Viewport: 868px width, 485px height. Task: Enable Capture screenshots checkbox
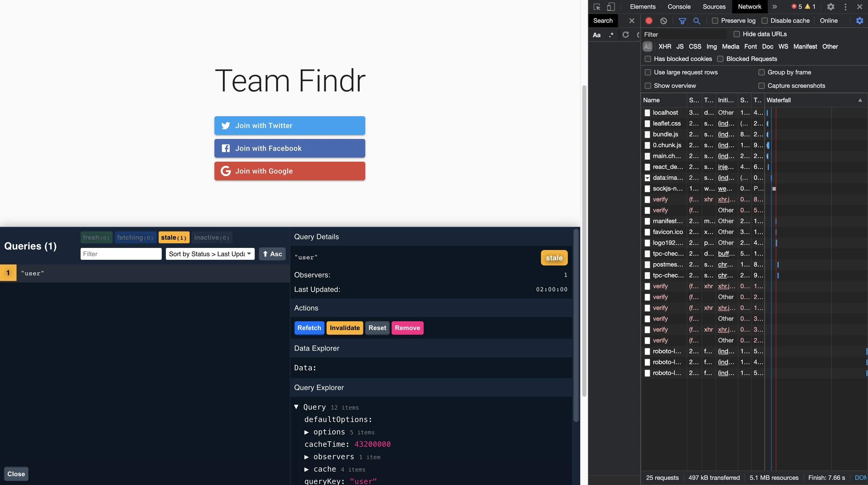tap(761, 86)
